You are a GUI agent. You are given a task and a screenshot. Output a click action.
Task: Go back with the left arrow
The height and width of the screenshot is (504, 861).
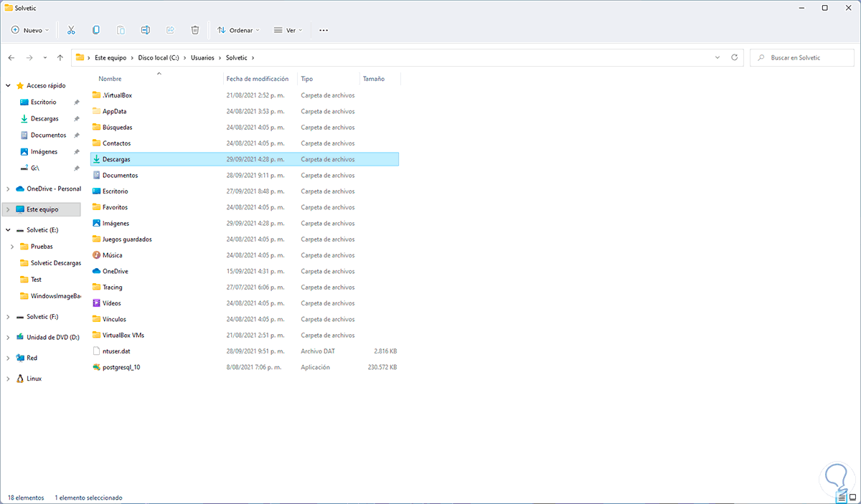pos(11,57)
